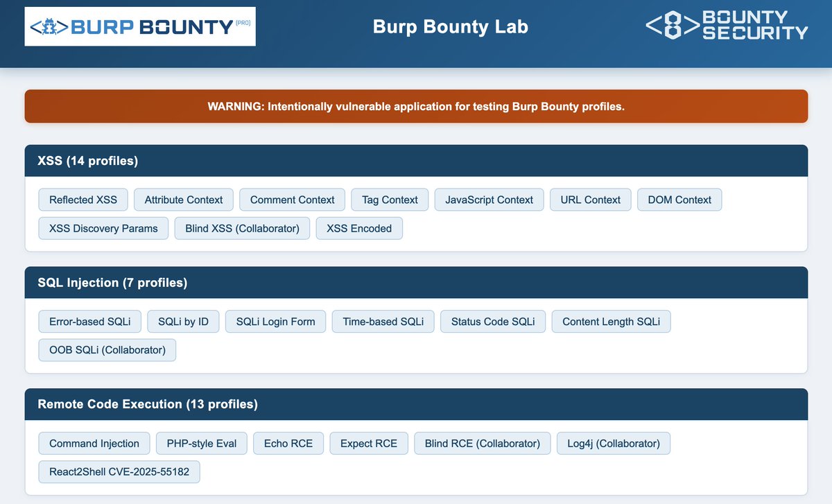
Task: Open the Attribute Context test
Action: tap(183, 199)
